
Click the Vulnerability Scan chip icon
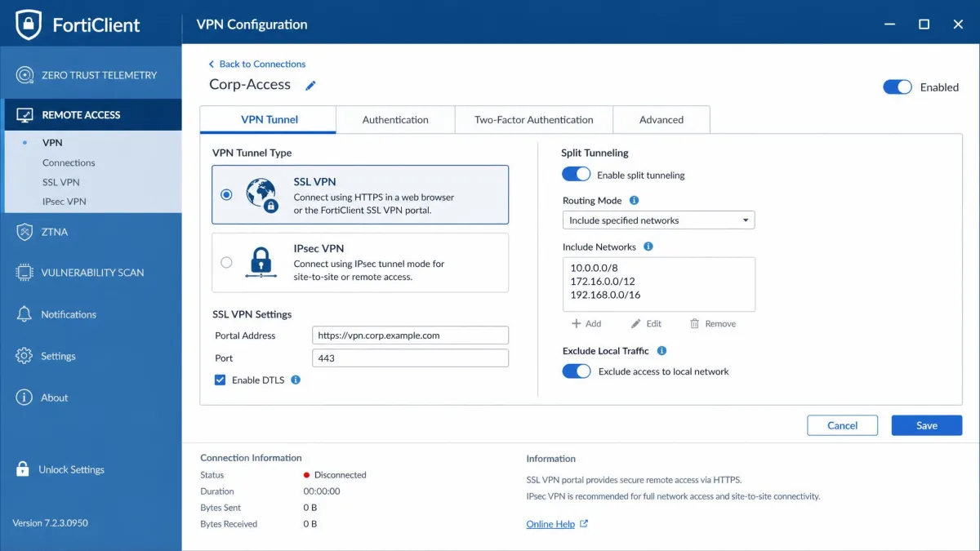coord(24,273)
